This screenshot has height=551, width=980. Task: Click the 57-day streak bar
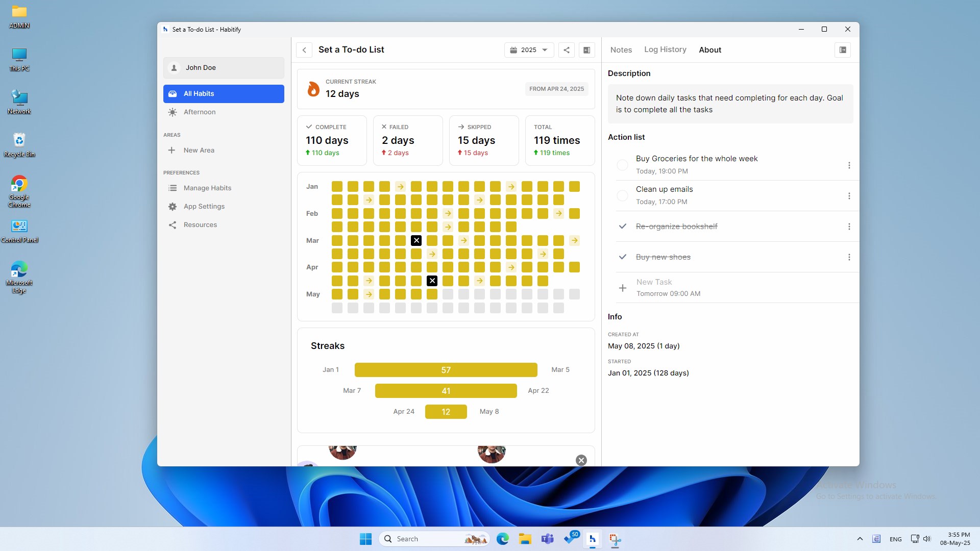point(446,370)
